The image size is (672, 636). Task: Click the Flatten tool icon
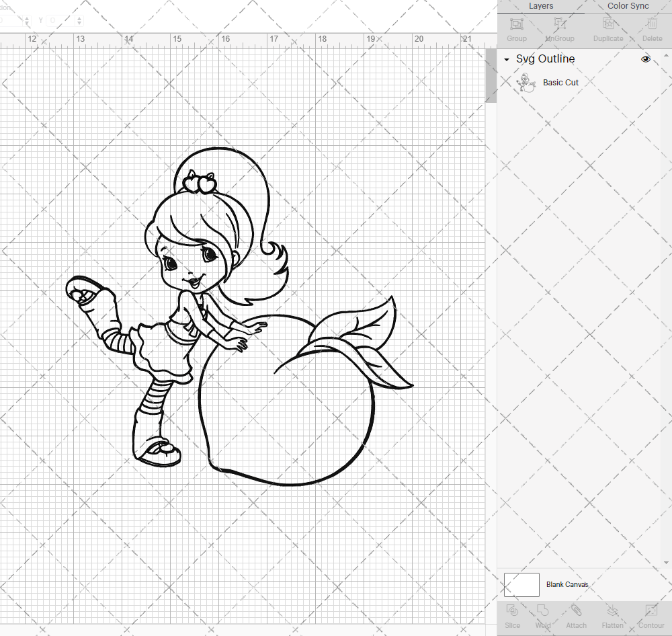point(612,610)
